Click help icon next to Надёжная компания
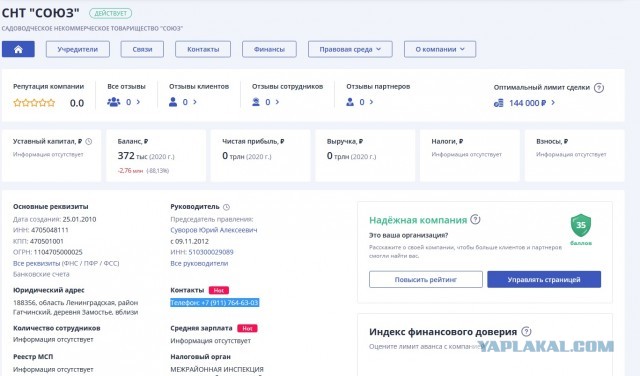 (475, 220)
